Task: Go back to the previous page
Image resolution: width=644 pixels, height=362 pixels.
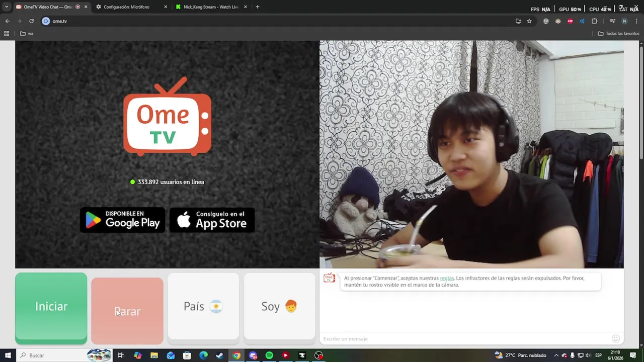Action: 8,21
